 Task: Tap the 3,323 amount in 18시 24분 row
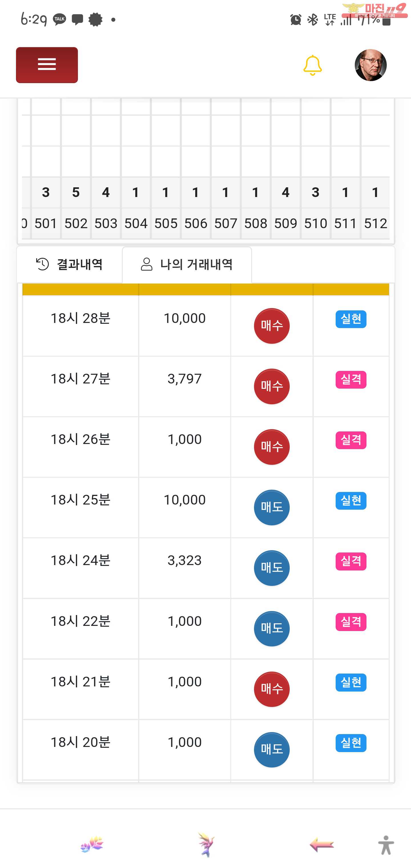(x=185, y=560)
